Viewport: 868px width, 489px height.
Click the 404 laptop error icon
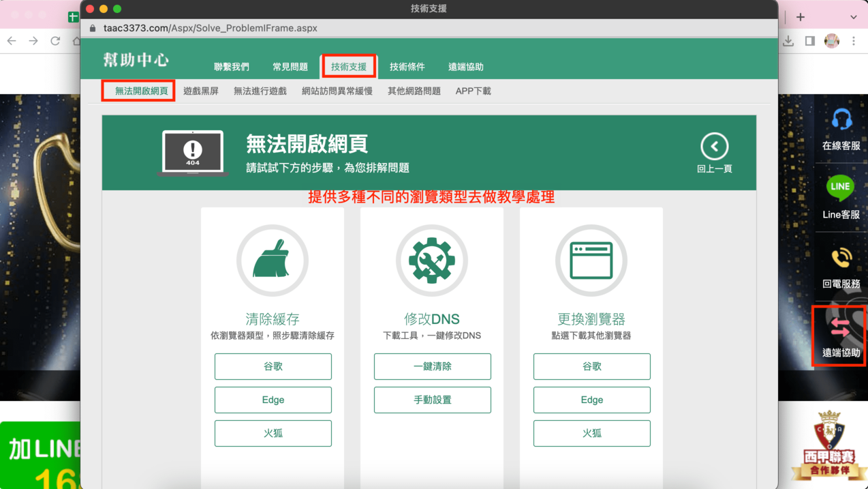pyautogui.click(x=193, y=152)
